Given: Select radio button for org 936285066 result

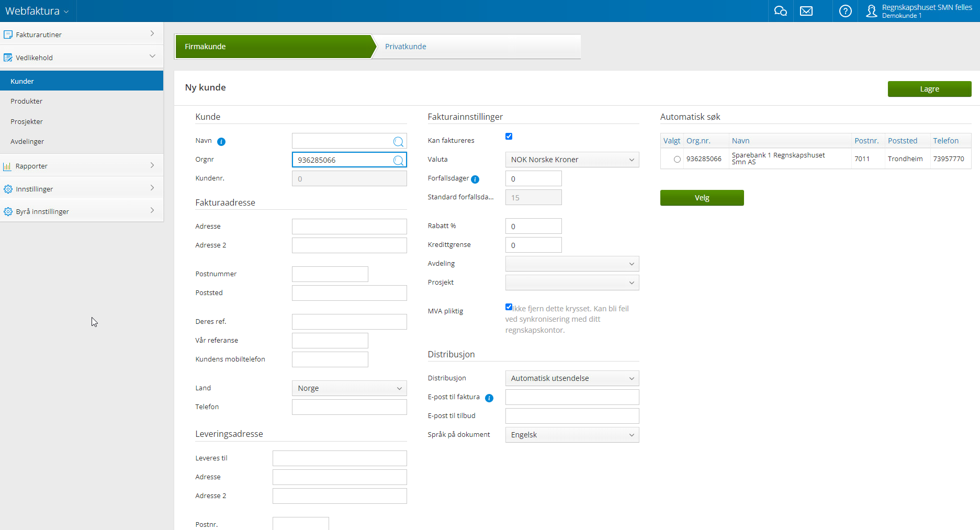Looking at the screenshot, I should click(677, 159).
